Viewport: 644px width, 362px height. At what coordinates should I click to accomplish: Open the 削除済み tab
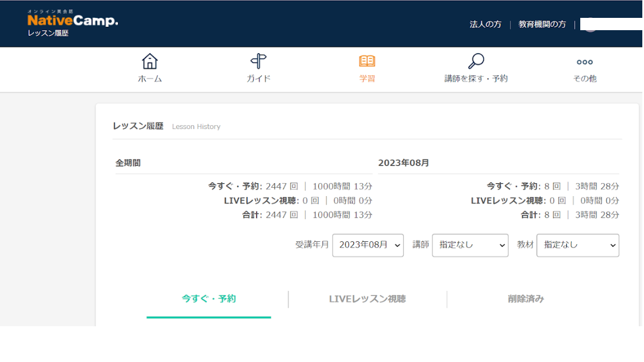(x=525, y=299)
